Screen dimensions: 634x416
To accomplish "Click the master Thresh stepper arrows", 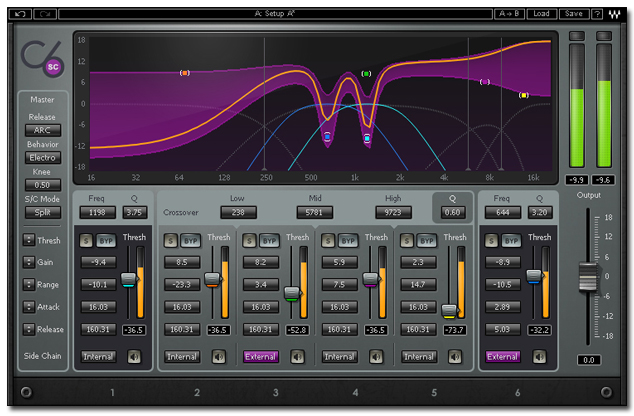I will (29, 240).
